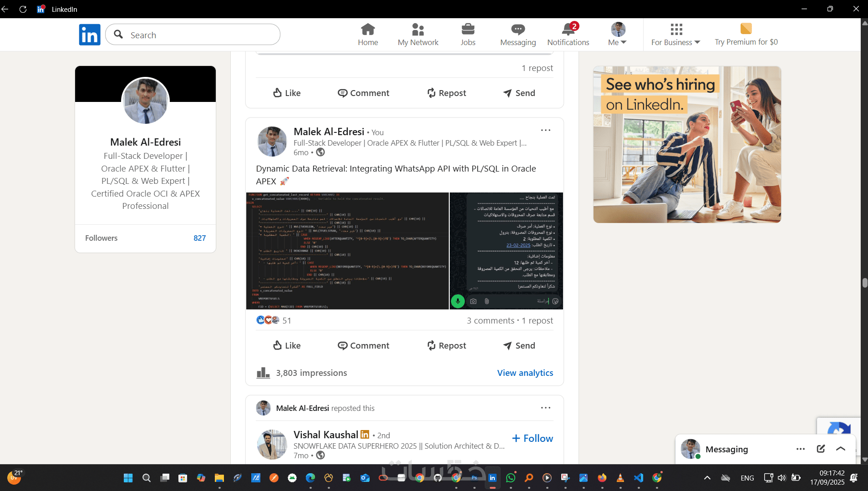View Notifications with the red badge

(568, 35)
